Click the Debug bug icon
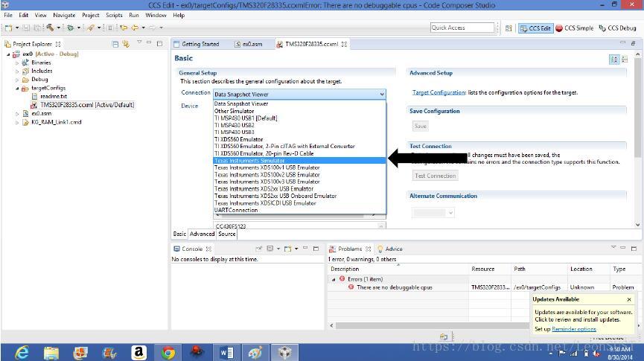The image size is (644, 361). pos(71,28)
